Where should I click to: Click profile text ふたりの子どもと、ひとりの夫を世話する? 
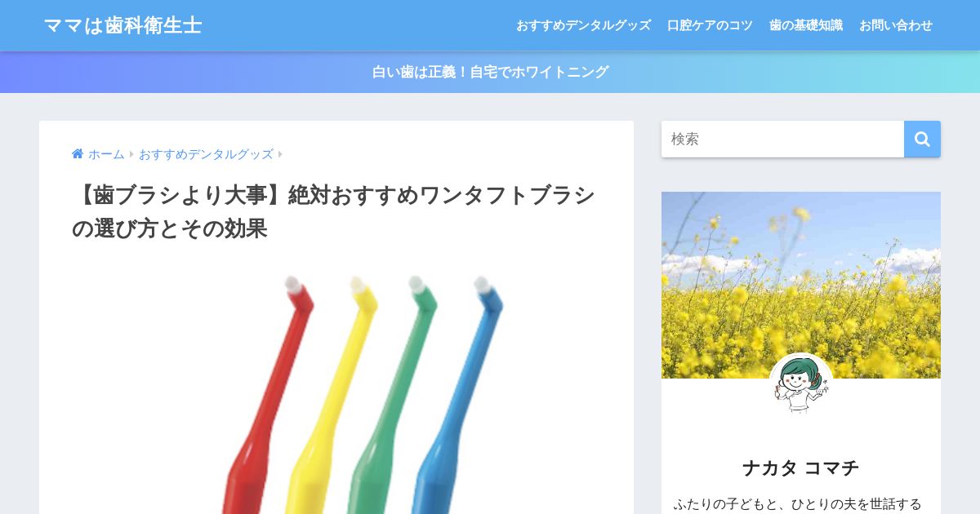[x=797, y=504]
